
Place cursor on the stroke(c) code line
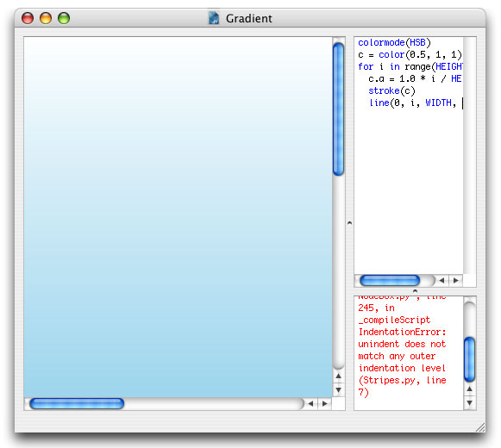[x=391, y=91]
